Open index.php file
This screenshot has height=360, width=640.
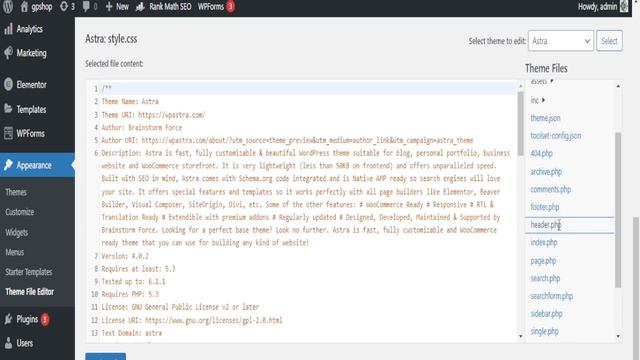(544, 242)
